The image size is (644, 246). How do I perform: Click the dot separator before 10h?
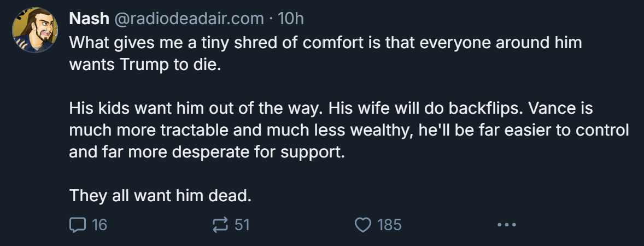point(271,19)
